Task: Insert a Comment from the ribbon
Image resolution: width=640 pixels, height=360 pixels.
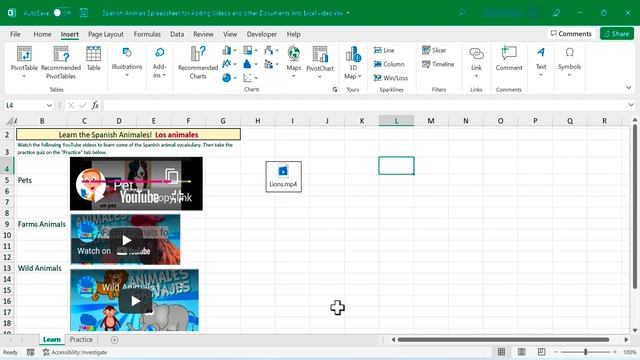Action: pos(509,59)
